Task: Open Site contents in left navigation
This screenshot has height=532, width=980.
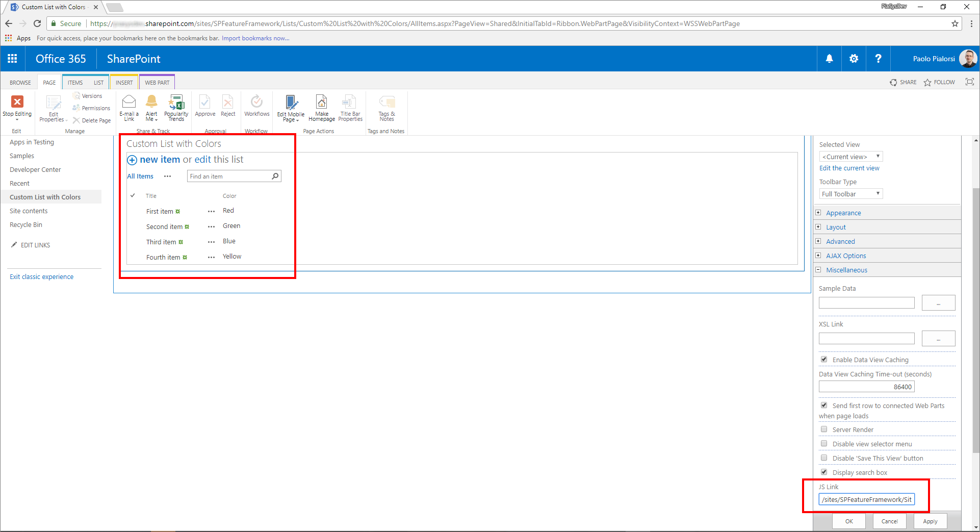Action: pyautogui.click(x=29, y=211)
